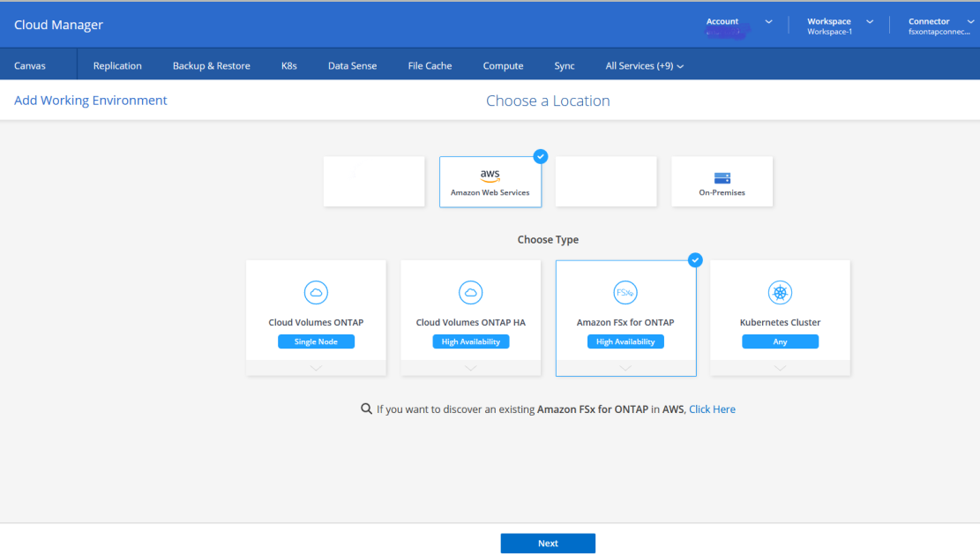Open the Data Sense tab

(x=352, y=64)
